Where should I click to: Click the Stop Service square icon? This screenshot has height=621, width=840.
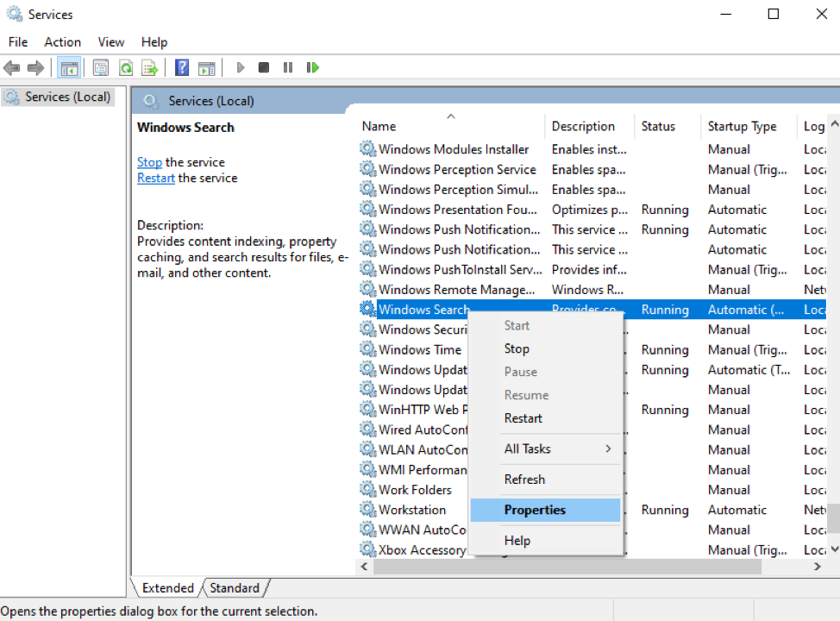(264, 67)
